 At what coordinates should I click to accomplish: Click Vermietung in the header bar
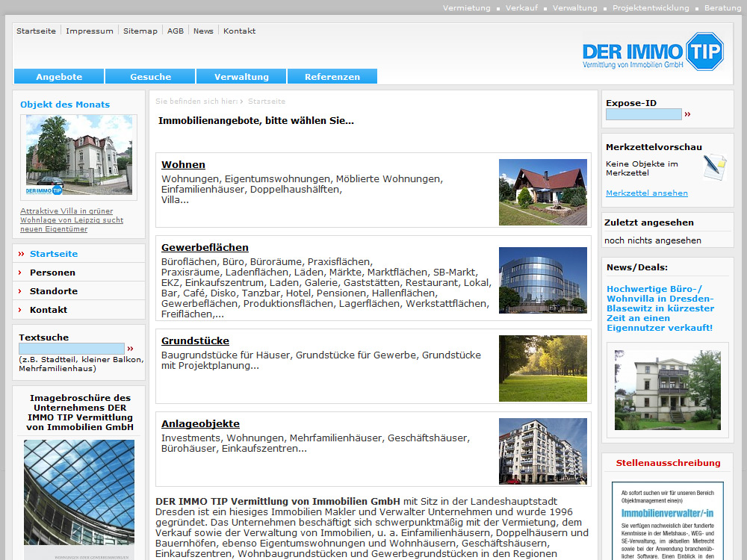466,8
